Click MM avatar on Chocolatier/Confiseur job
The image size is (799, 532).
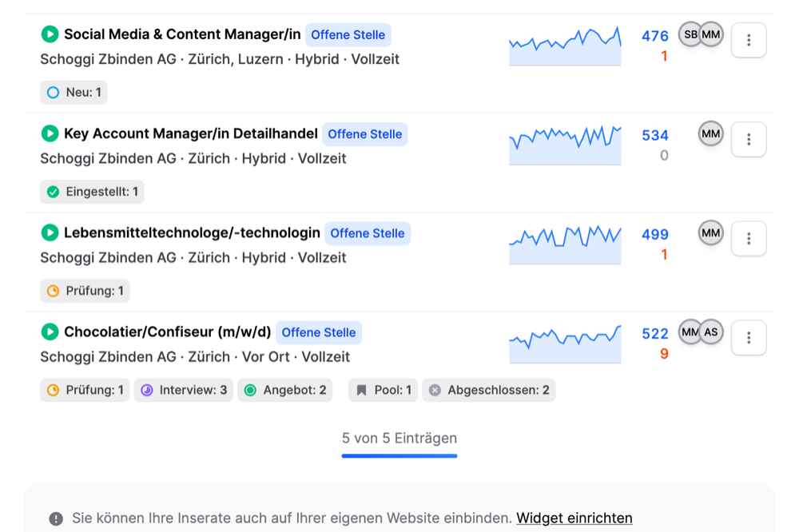click(x=690, y=332)
